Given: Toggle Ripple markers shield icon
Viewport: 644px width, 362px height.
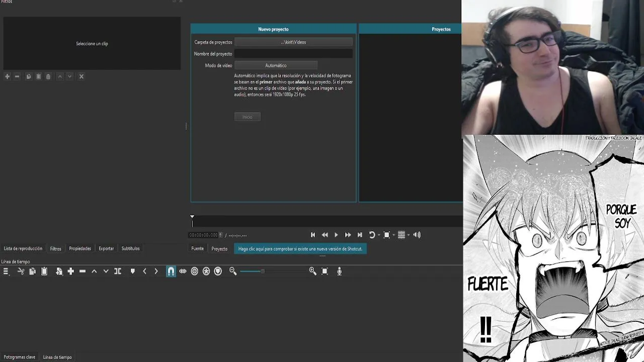Looking at the screenshot, I should point(218,271).
